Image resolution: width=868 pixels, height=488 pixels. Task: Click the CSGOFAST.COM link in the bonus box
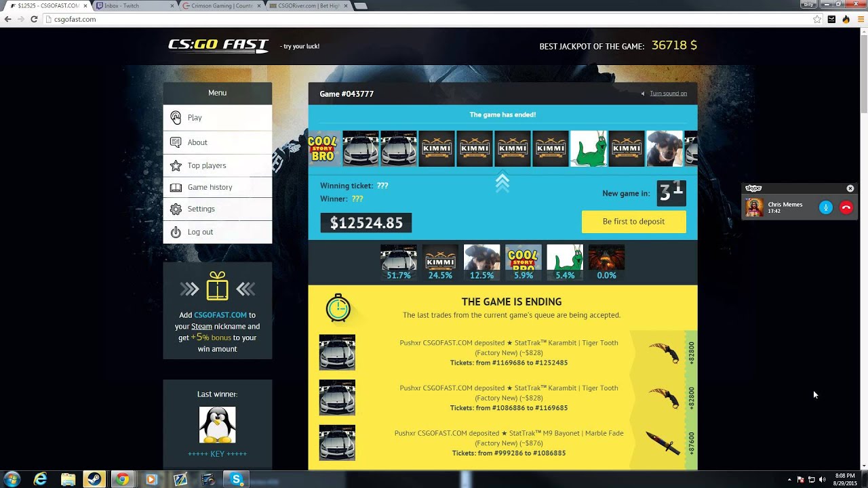pyautogui.click(x=220, y=315)
